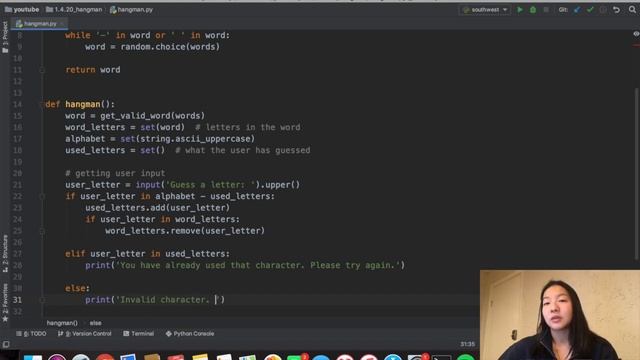The width and height of the screenshot is (640, 360).
Task: Show Git history clock icon
Action: point(603,9)
